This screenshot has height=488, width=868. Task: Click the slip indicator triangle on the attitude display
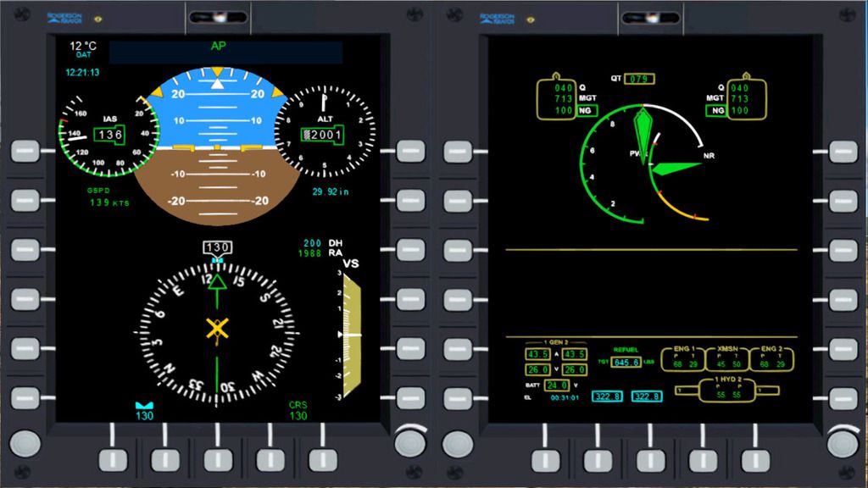pos(219,82)
